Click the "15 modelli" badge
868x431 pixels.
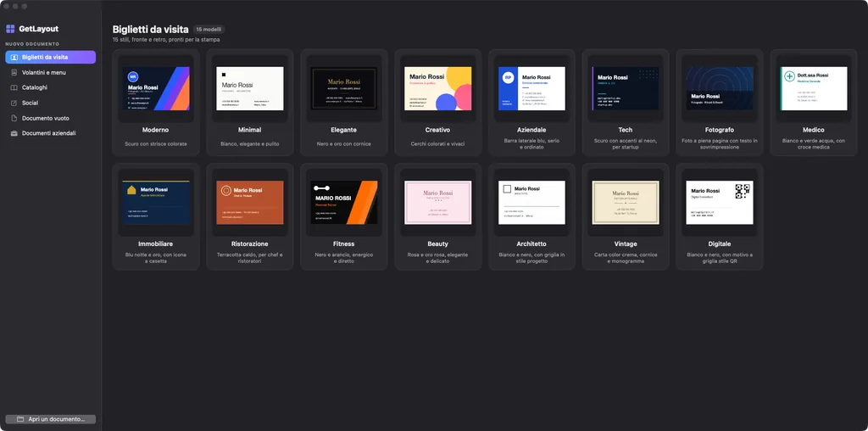209,30
